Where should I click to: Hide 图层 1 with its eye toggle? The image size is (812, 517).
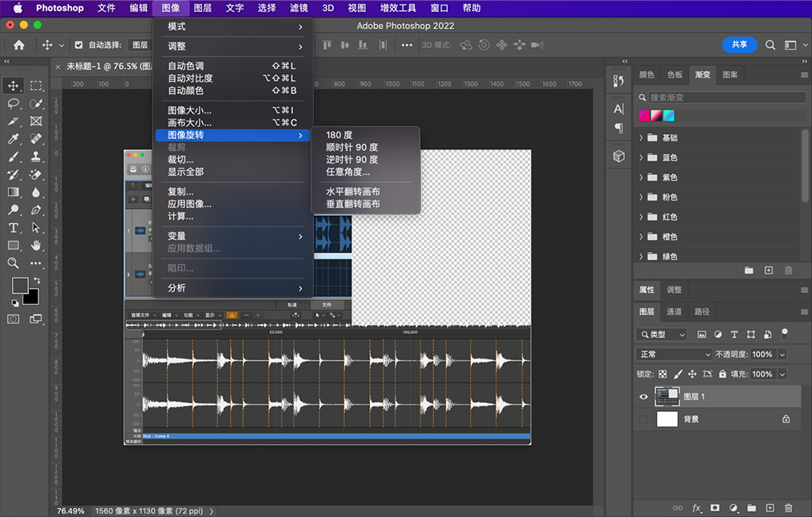coord(643,396)
